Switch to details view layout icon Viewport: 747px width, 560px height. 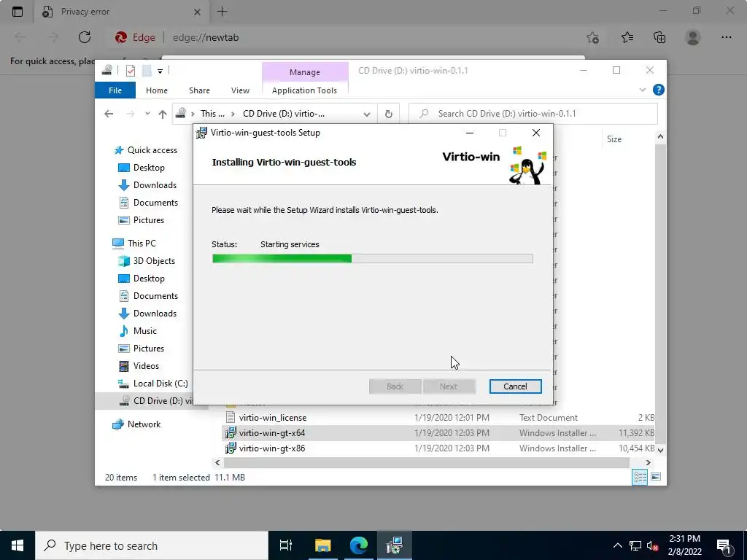click(640, 477)
